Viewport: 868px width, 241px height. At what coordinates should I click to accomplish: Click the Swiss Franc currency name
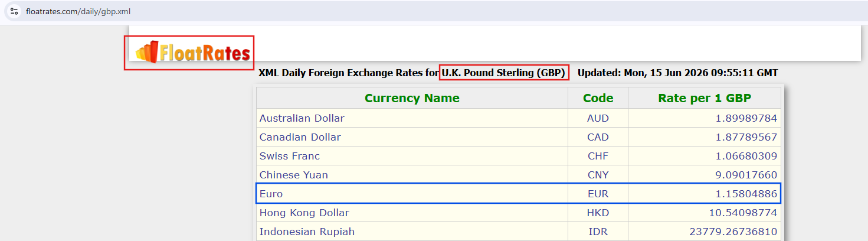click(289, 156)
